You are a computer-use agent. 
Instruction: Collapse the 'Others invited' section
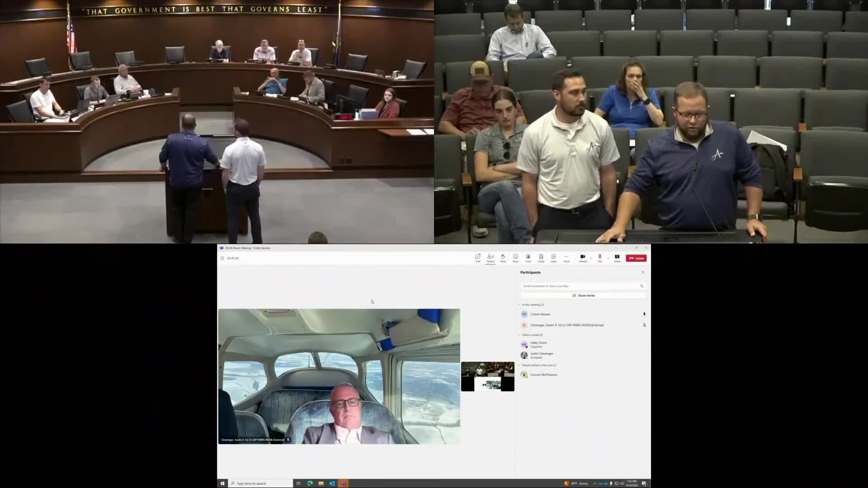tap(519, 335)
